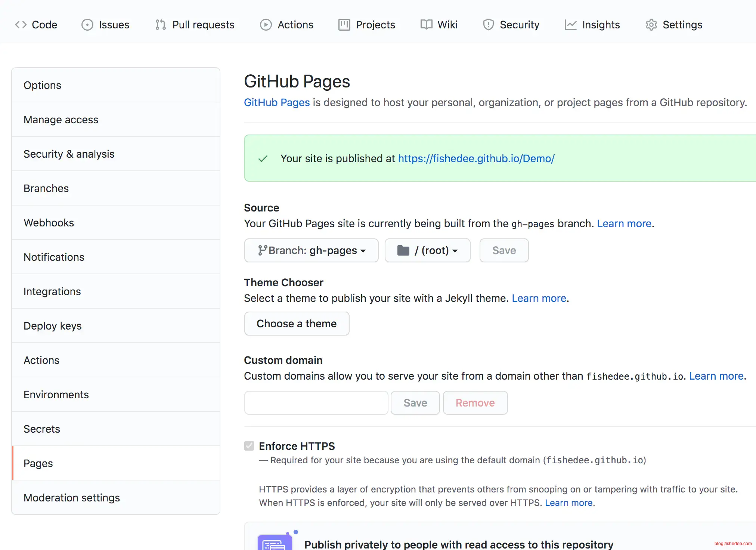Focus the Custom domain text field
Image resolution: width=756 pixels, height=550 pixels.
tap(316, 403)
